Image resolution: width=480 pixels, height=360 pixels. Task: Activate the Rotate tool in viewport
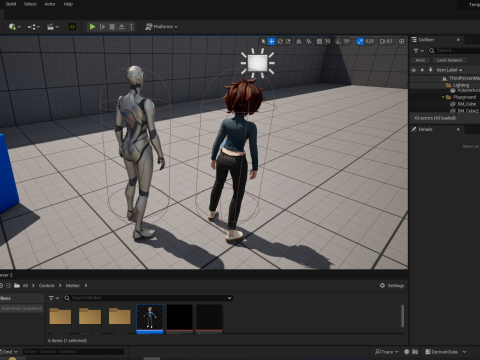280,41
